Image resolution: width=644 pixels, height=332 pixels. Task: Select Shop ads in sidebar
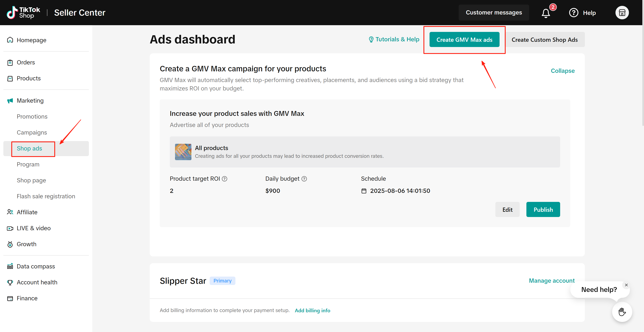pos(30,148)
